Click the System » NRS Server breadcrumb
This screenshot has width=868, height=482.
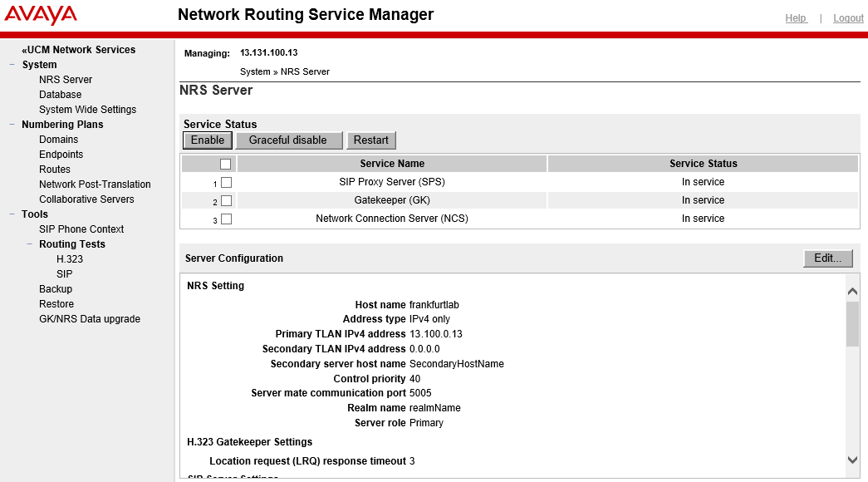[285, 71]
